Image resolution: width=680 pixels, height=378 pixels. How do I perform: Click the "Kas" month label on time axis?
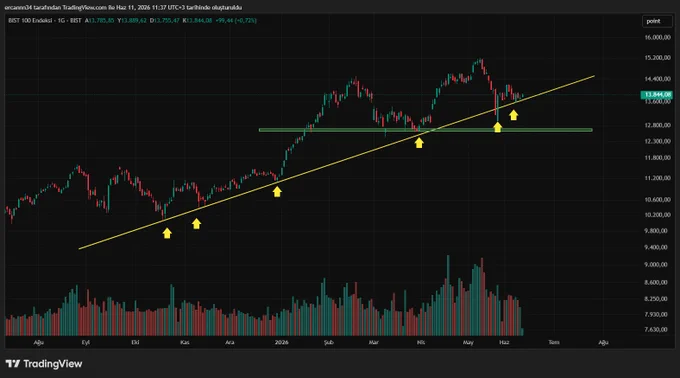coord(185,342)
